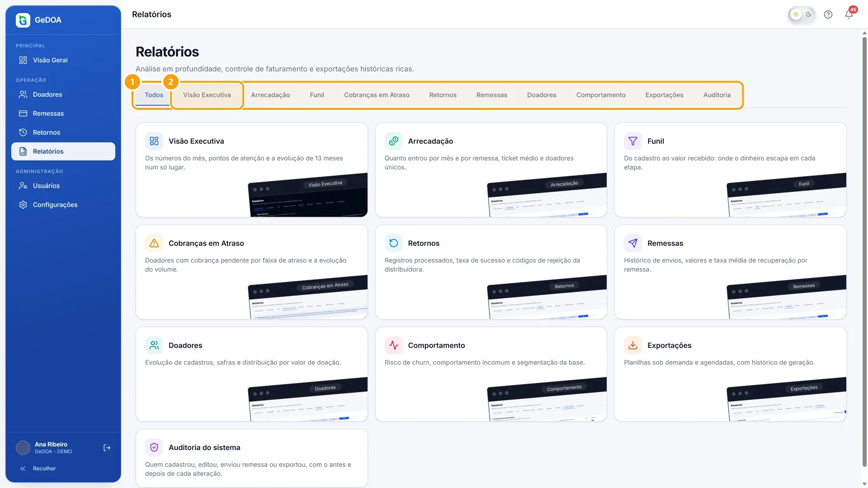
Task: Open the Visão Executiva tab
Action: (x=207, y=95)
